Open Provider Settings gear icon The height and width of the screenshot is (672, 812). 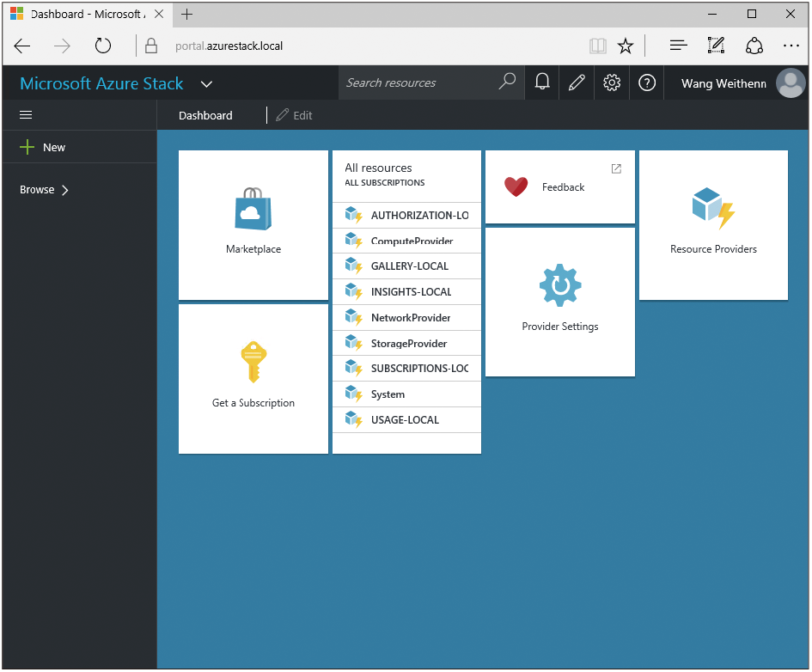(x=559, y=285)
